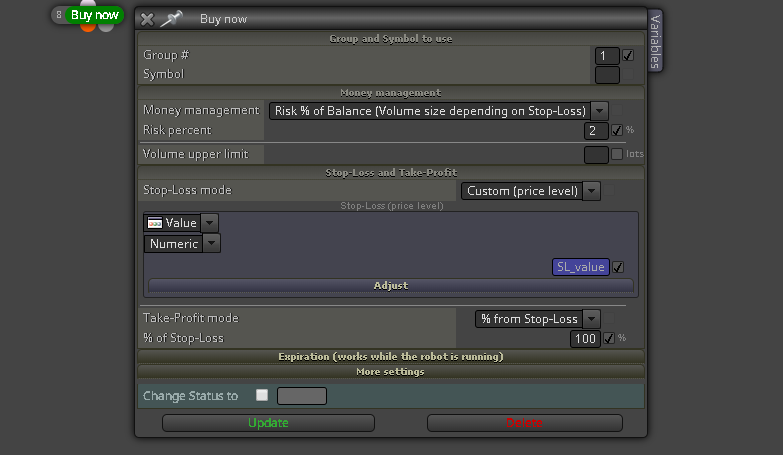Image resolution: width=783 pixels, height=455 pixels.
Task: Collapse the Stop-Loss and Take-Profit section header
Action: pyautogui.click(x=391, y=172)
